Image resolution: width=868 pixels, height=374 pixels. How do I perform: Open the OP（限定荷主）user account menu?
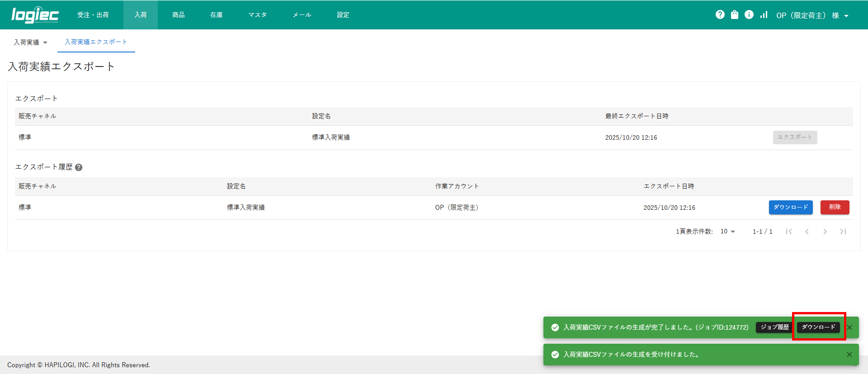(x=812, y=15)
